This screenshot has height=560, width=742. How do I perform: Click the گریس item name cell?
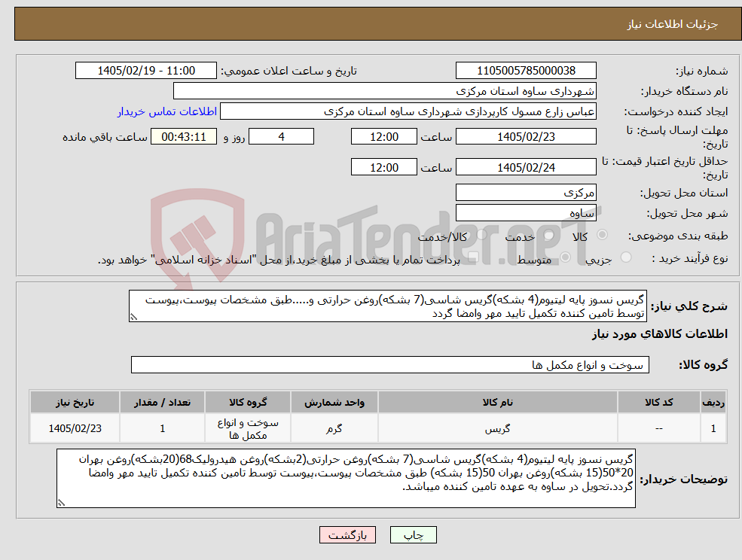(497, 428)
